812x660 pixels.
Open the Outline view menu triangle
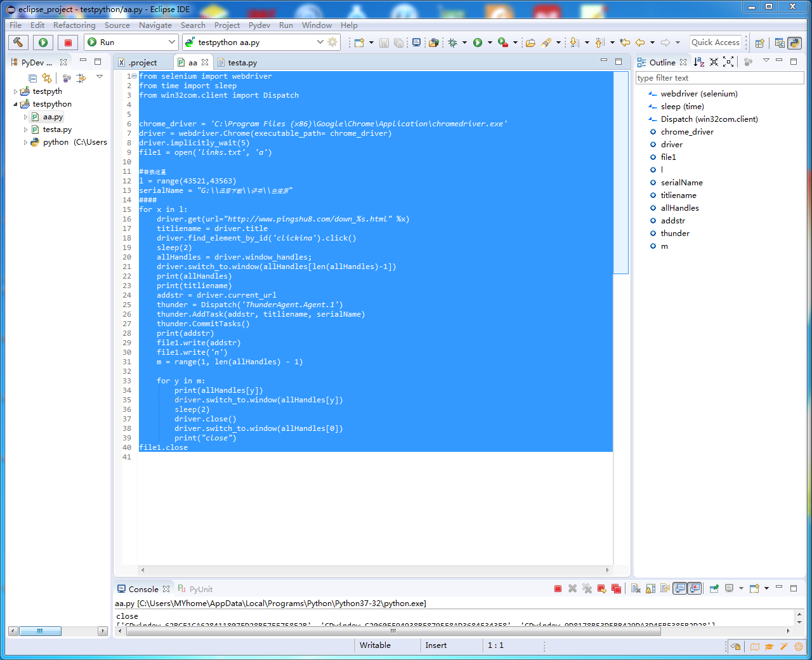click(x=766, y=60)
